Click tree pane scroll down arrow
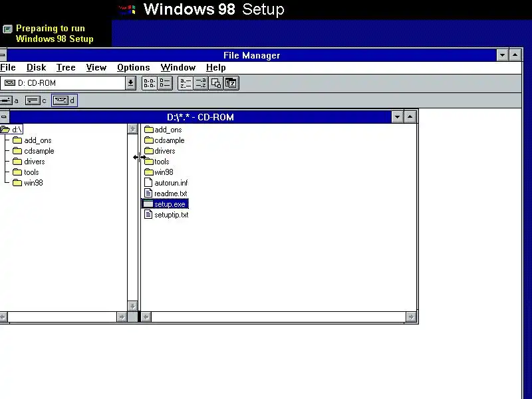 tap(132, 306)
